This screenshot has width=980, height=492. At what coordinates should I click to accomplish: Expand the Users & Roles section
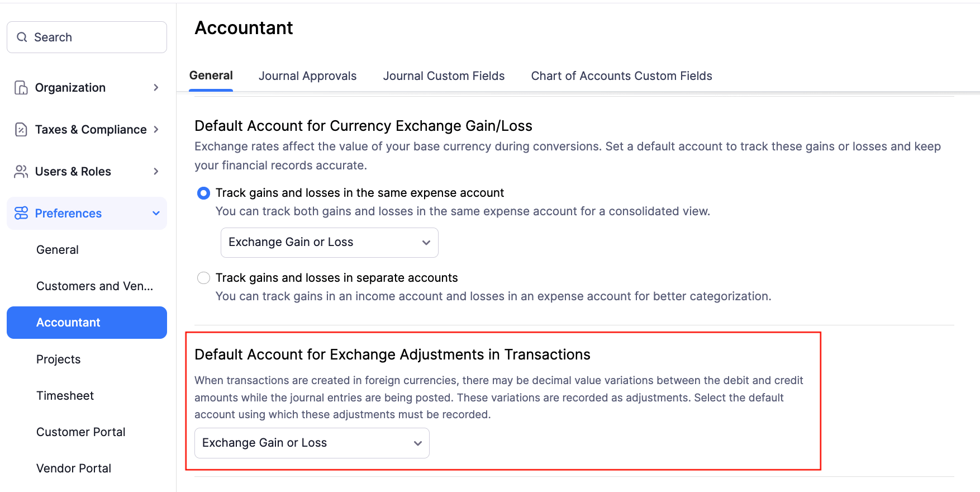tap(156, 171)
